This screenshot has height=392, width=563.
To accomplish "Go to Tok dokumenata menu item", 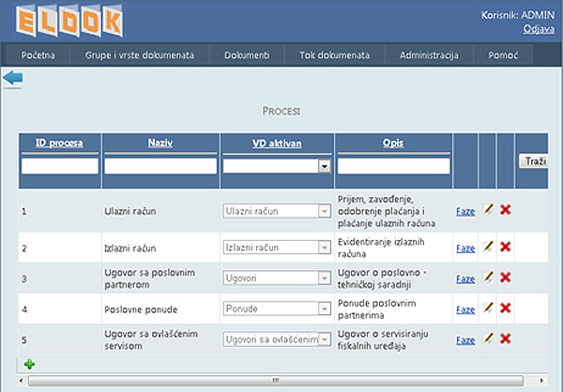I will click(334, 55).
